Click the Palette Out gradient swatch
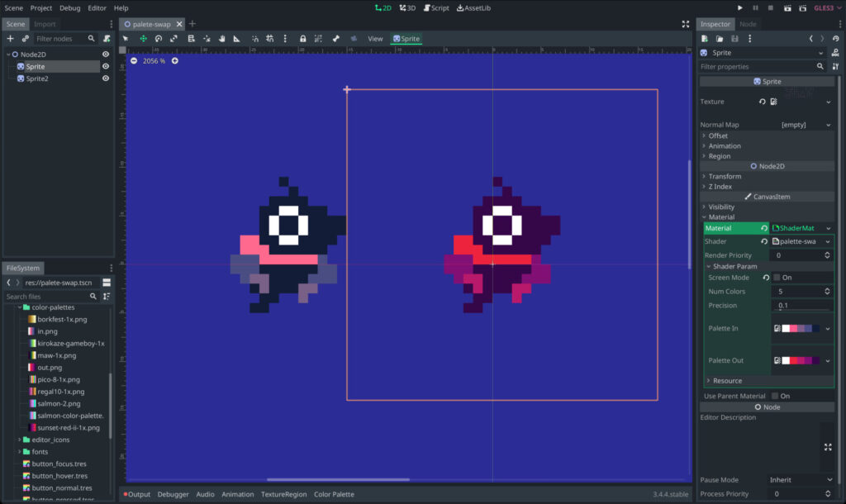This screenshot has height=504, width=846. (801, 360)
